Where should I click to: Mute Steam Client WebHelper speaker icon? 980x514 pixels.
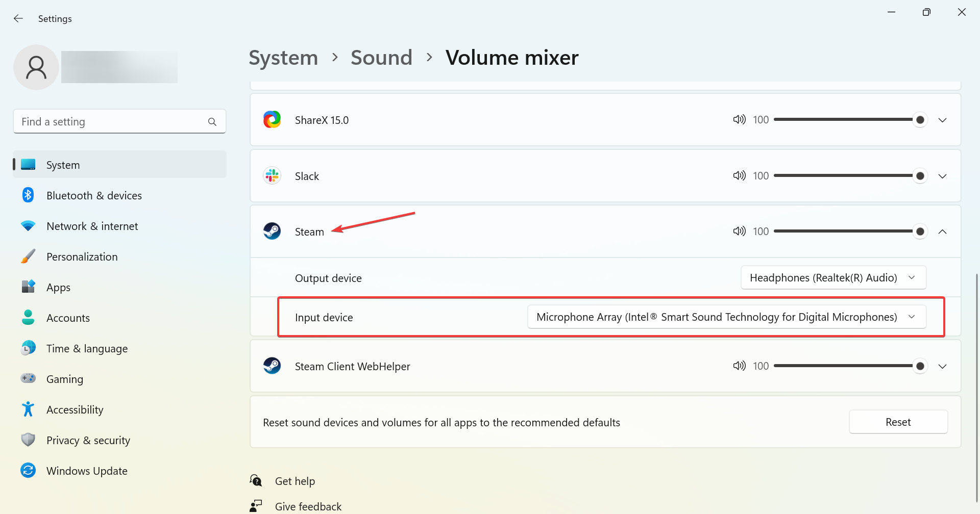click(739, 366)
